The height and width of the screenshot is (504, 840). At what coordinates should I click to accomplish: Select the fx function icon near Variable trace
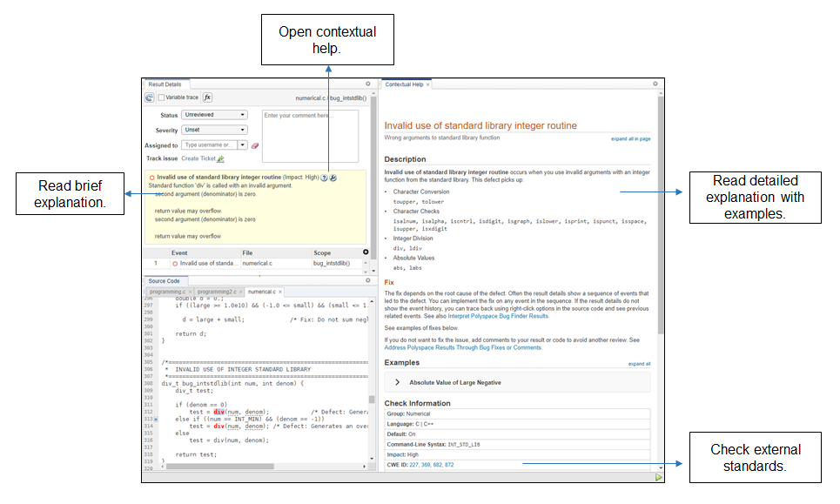click(207, 98)
